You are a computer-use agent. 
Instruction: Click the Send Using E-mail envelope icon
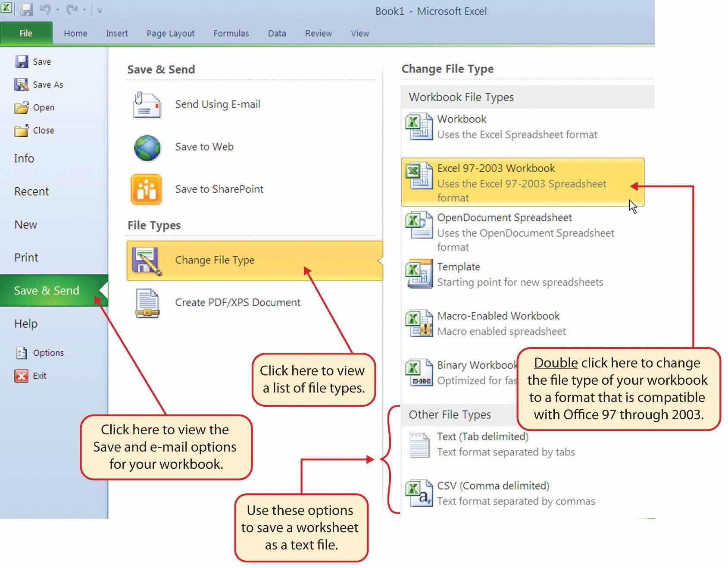[147, 105]
